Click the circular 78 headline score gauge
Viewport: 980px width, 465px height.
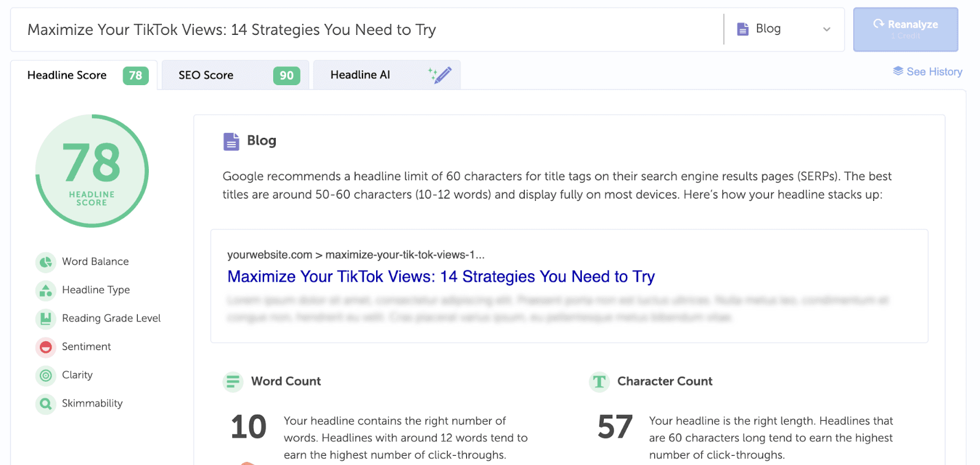pos(92,171)
